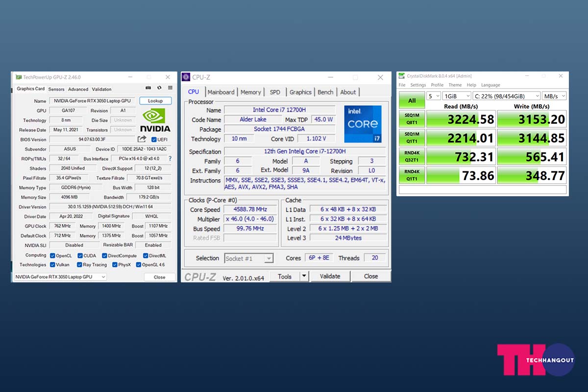588x392 pixels.
Task: Switch to the Advanced tab in GPU-Z
Action: tap(78, 89)
